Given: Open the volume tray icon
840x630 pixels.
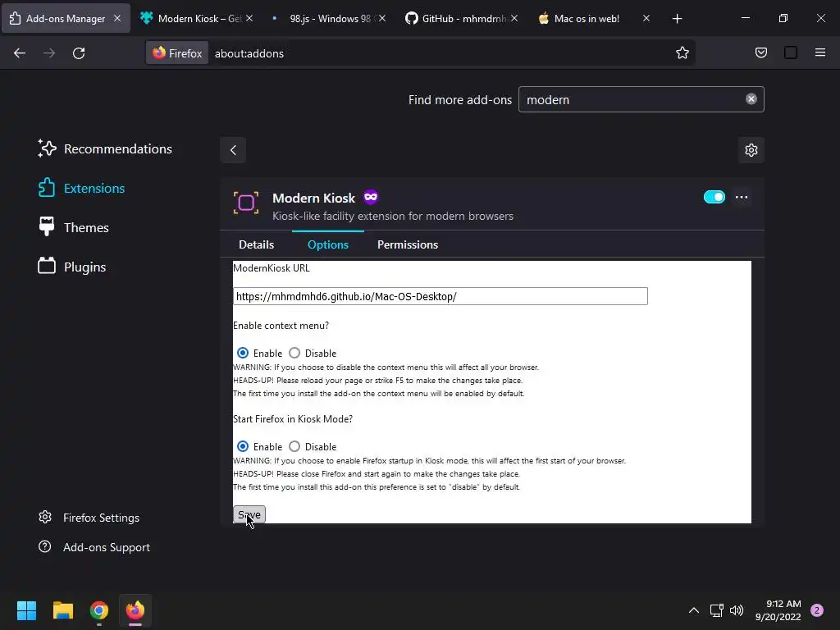Looking at the screenshot, I should [737, 610].
